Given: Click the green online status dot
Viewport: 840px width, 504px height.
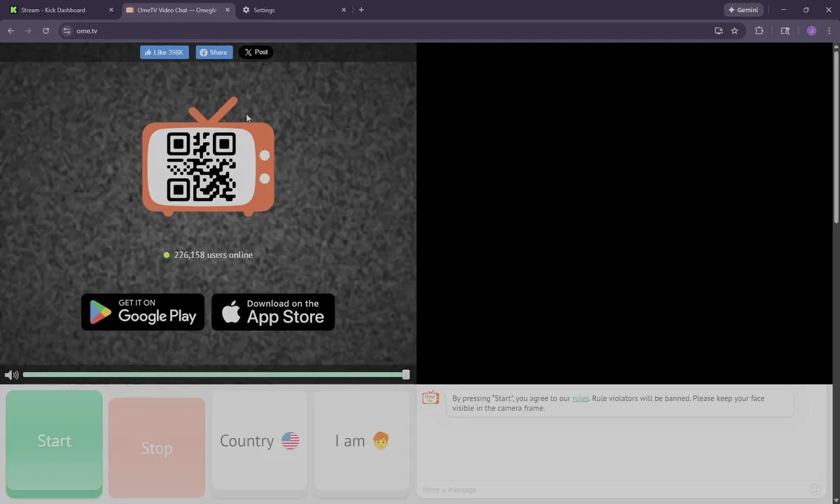Looking at the screenshot, I should (167, 255).
